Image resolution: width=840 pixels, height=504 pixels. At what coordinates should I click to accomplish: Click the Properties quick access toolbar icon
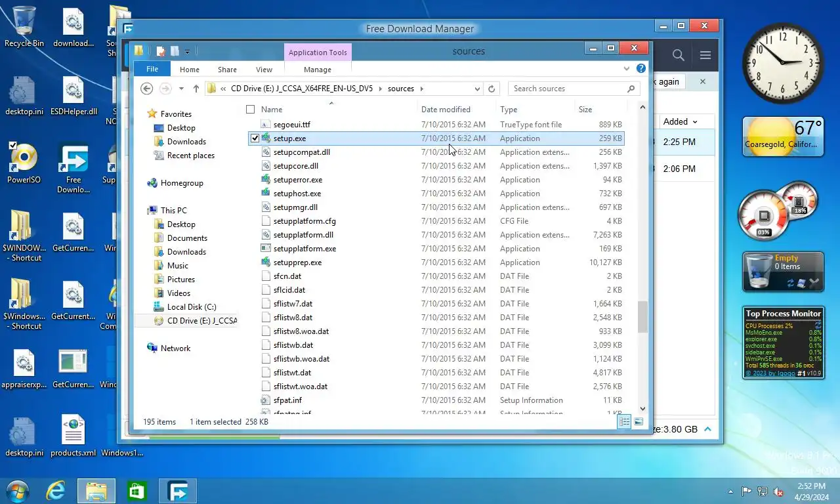click(x=161, y=51)
